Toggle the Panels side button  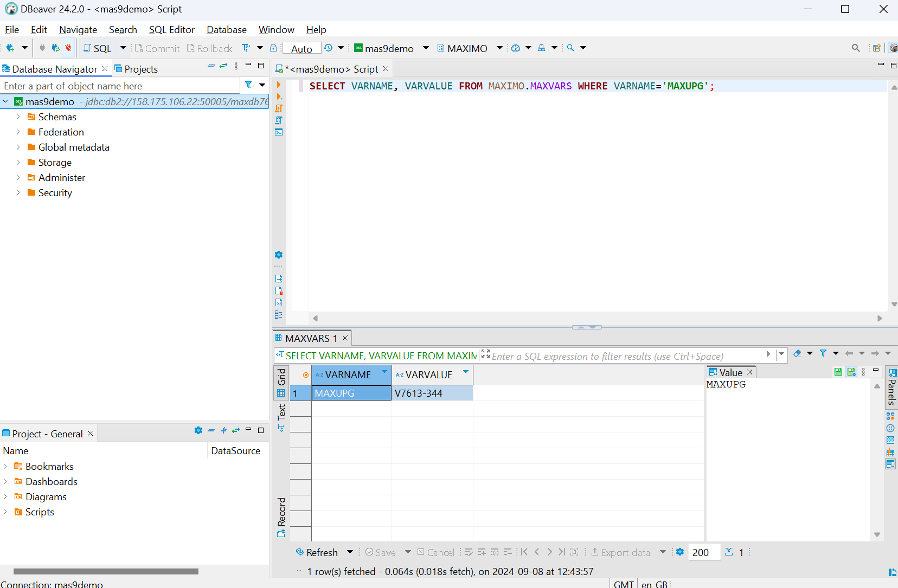(891, 387)
